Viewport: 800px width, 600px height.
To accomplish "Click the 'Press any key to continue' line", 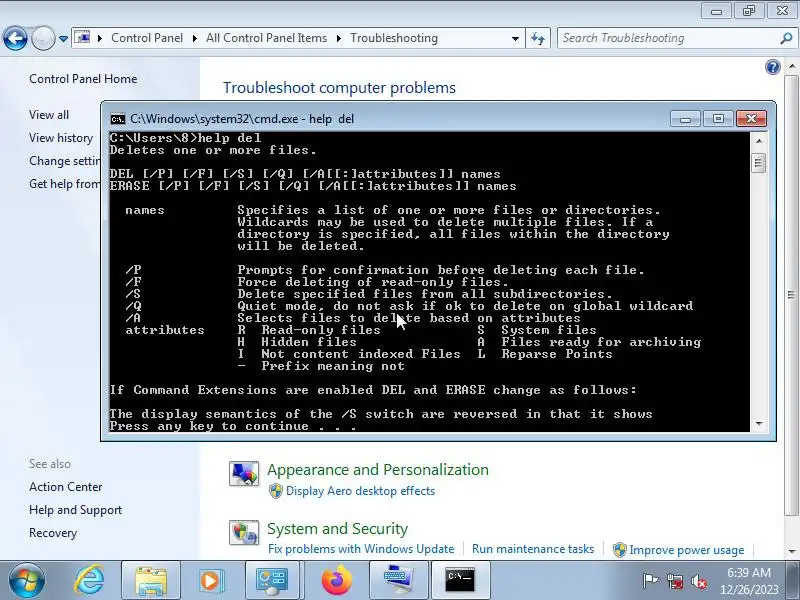I will pos(233,426).
